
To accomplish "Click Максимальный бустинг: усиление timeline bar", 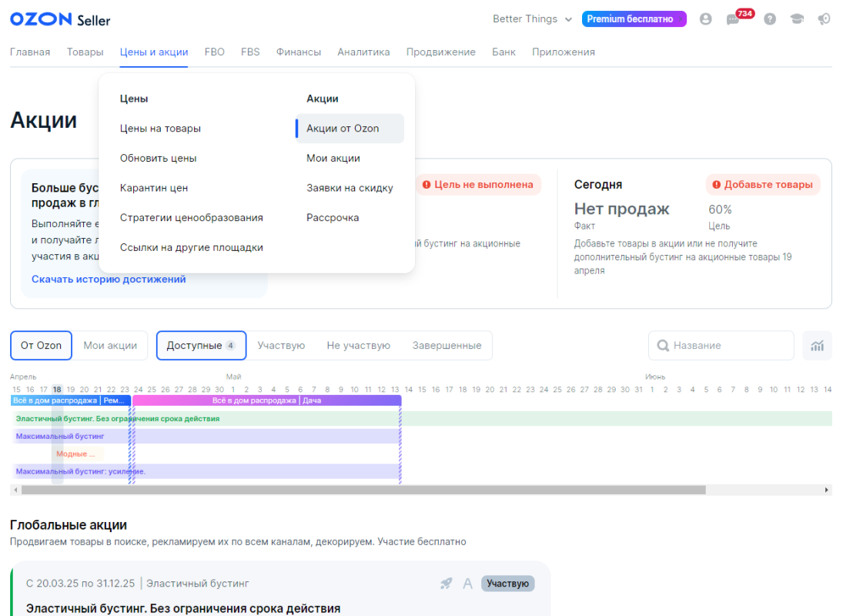I will (x=206, y=471).
